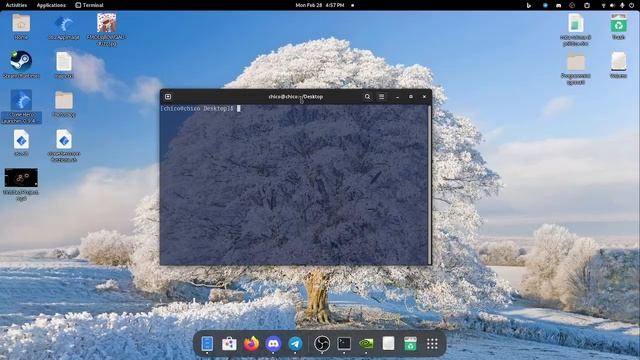Click the date and time clock
The height and width of the screenshot is (360, 640).
pyautogui.click(x=320, y=5)
